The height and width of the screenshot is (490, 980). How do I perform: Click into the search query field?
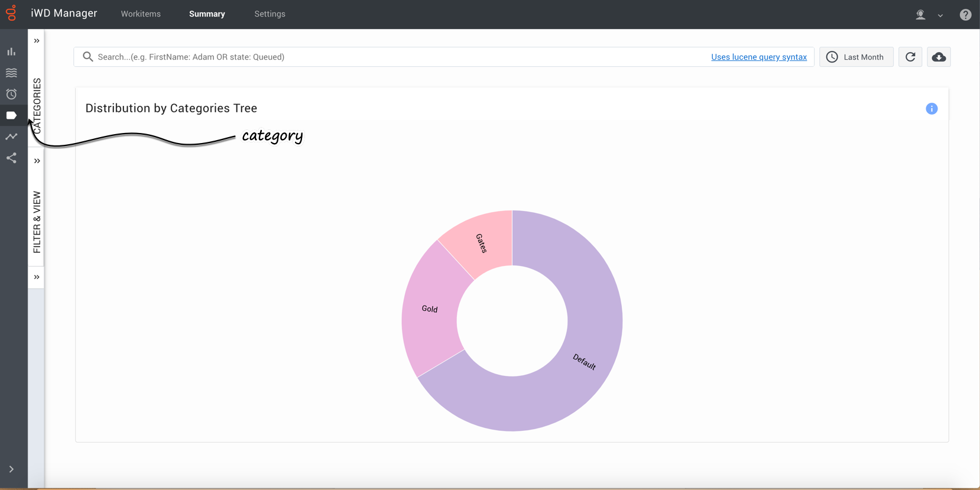(390, 57)
